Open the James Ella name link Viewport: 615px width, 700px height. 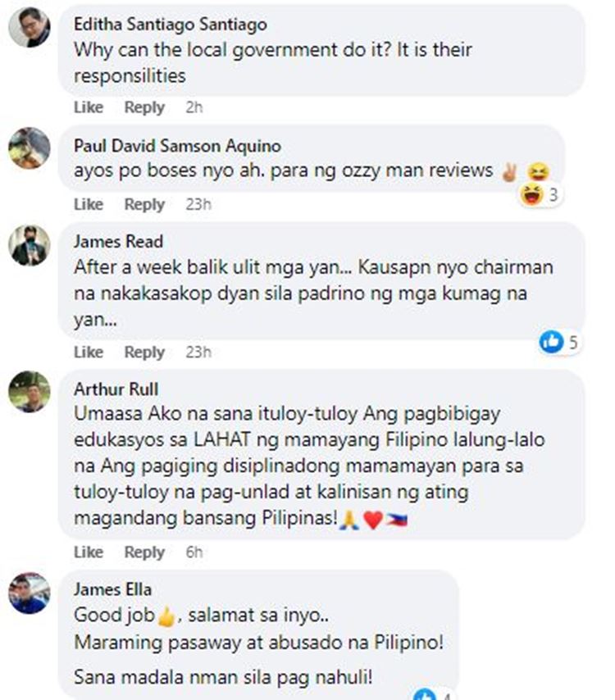112,589
